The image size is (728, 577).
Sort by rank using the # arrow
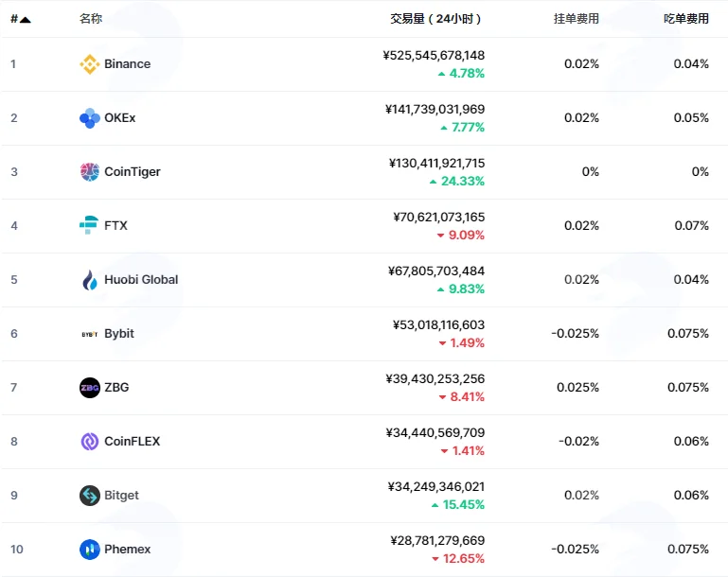pyautogui.click(x=21, y=19)
